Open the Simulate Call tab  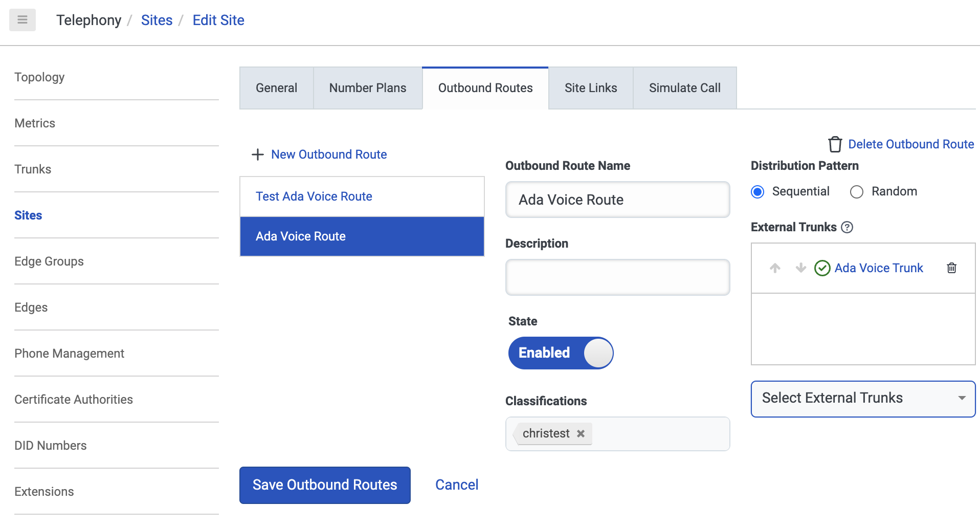pos(684,88)
